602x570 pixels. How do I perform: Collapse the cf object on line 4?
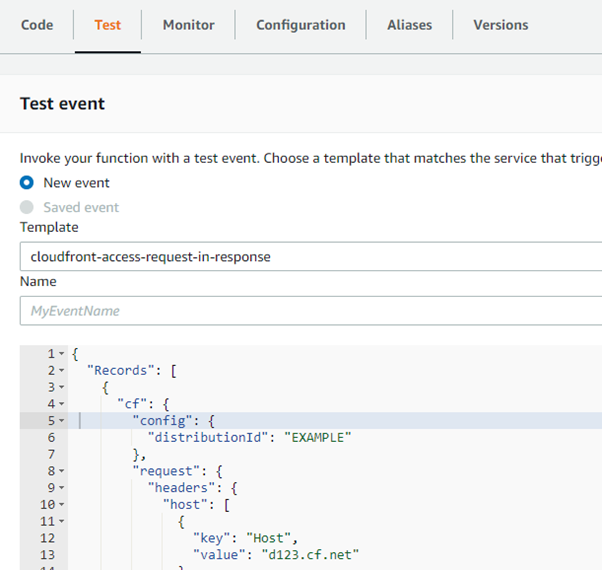click(x=62, y=404)
